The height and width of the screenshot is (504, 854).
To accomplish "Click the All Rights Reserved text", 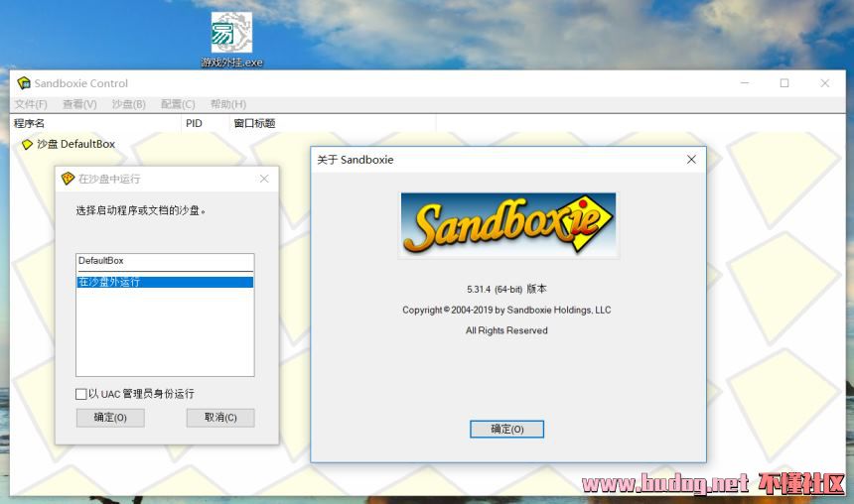I will coord(506,330).
